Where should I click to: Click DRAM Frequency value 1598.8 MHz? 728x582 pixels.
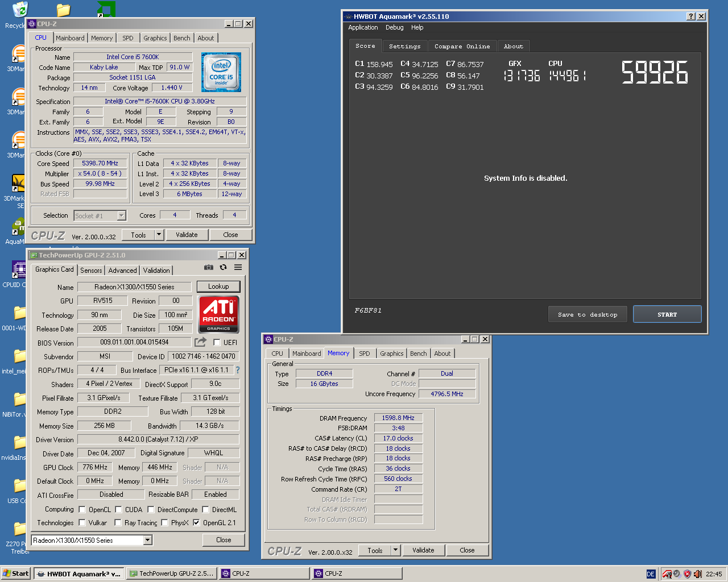pyautogui.click(x=398, y=418)
